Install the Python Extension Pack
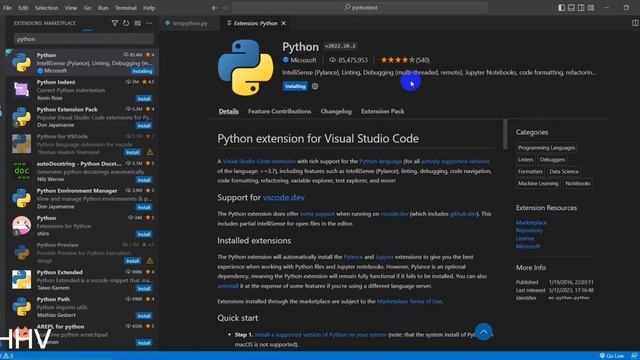The image size is (640, 360). point(144,126)
